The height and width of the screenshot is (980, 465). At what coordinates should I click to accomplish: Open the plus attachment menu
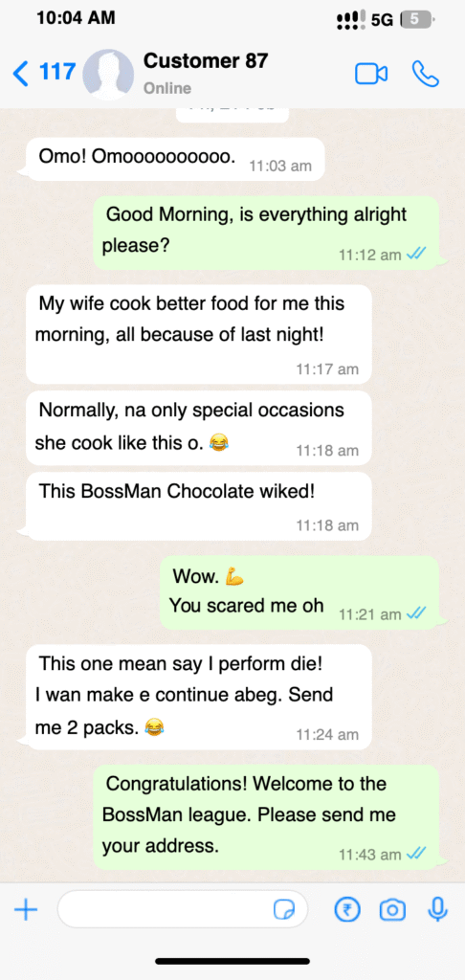[x=26, y=909]
